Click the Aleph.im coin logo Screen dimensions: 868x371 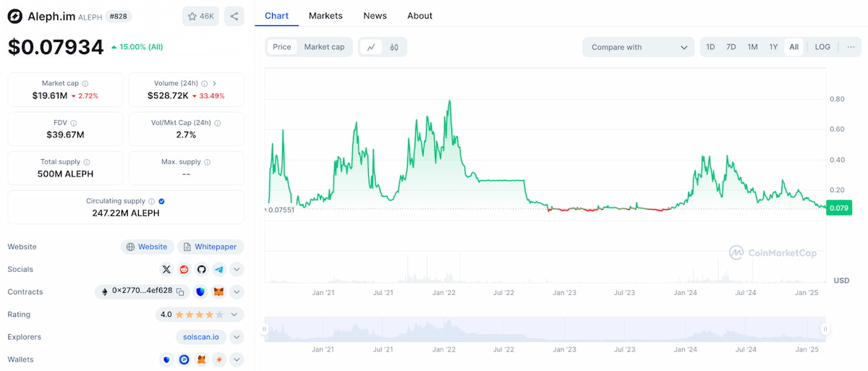pyautogui.click(x=15, y=16)
